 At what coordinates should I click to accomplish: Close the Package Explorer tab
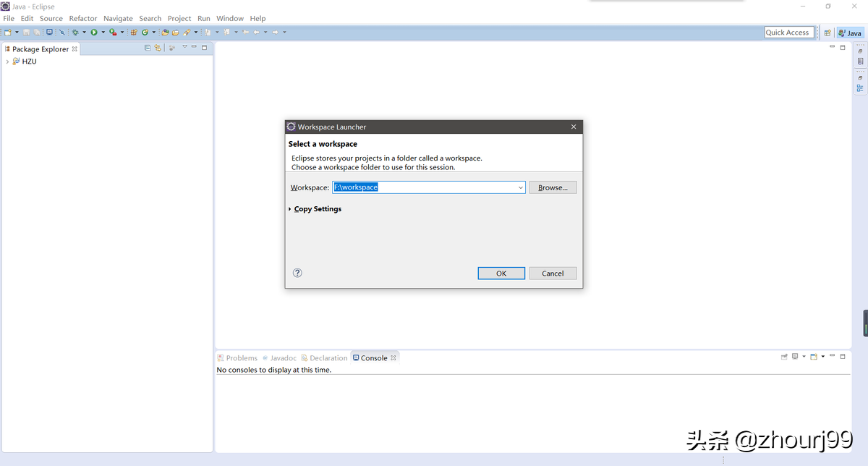coord(75,49)
